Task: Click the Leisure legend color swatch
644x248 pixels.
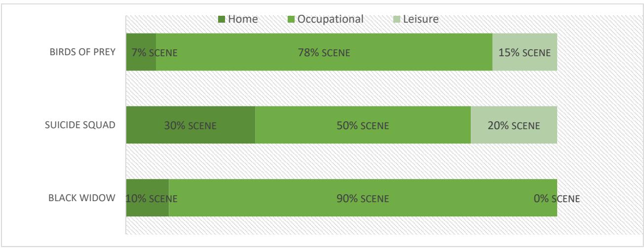Action: coord(396,20)
